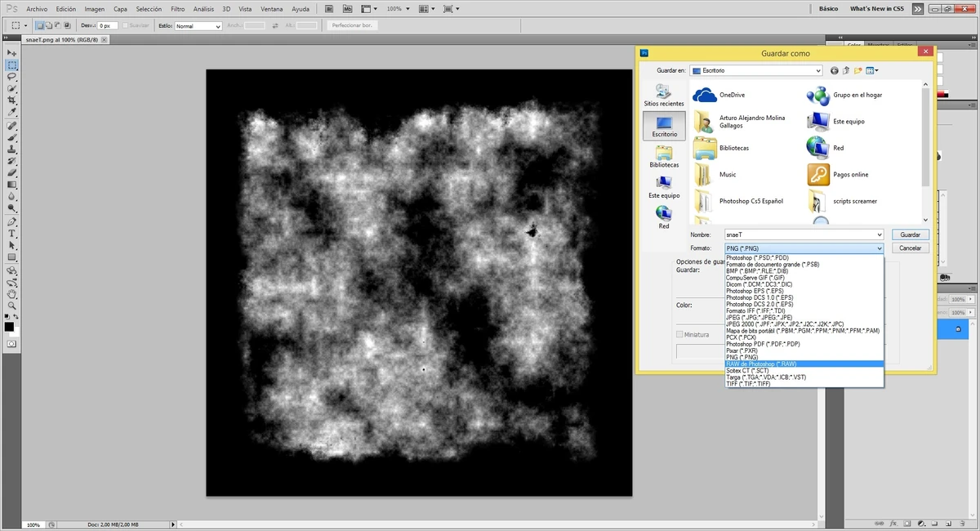Open the Estilo Normal dropdown
Viewport: 980px width, 531px height.
click(198, 26)
